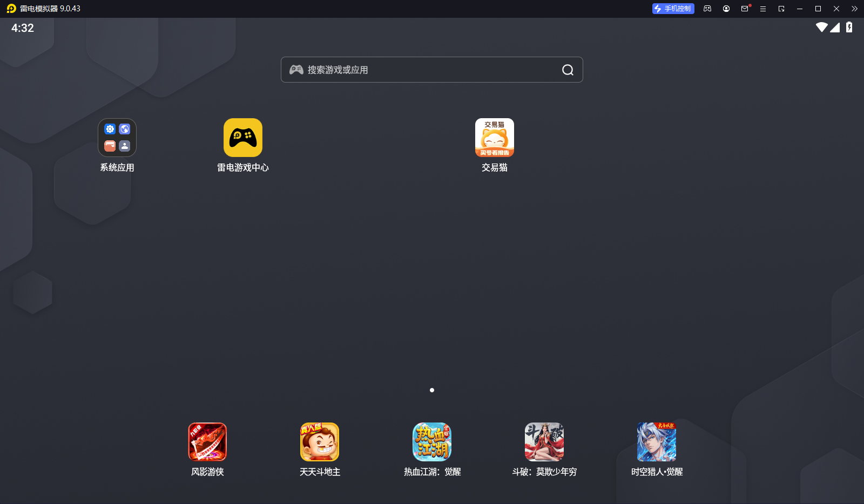Click the 搜索游戏或应用 search field

click(432, 70)
